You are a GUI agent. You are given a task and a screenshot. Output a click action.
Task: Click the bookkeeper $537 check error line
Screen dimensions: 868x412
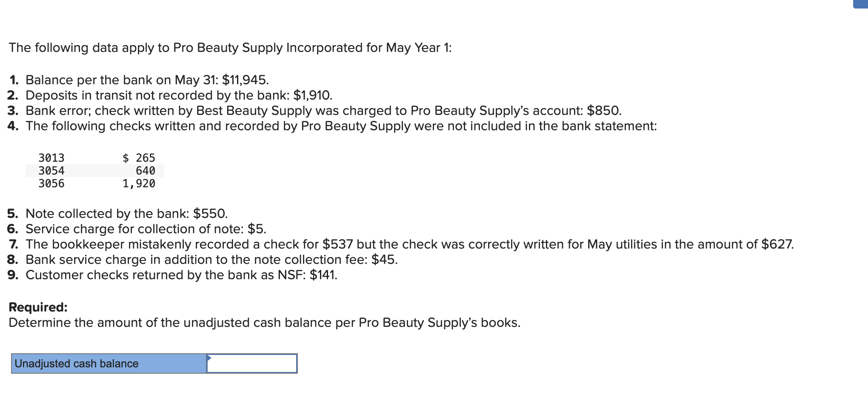(x=401, y=244)
